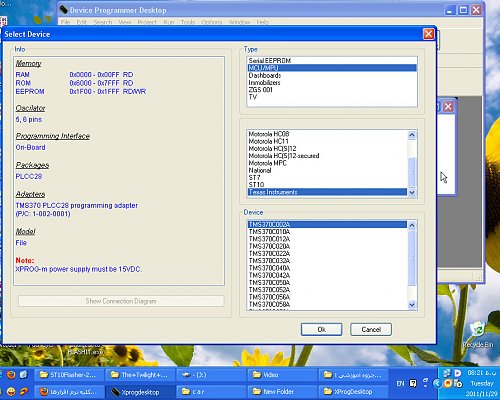Click EN language indicator in taskbar
Image resolution: width=500 pixels, height=400 pixels.
tap(400, 384)
